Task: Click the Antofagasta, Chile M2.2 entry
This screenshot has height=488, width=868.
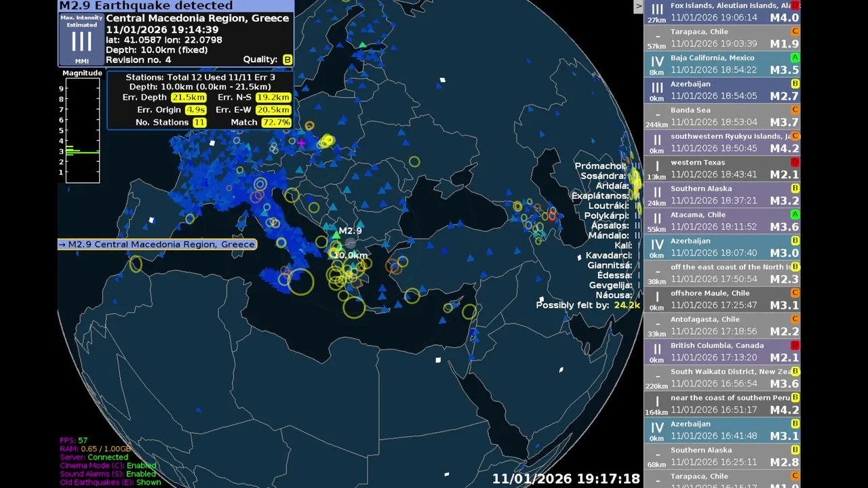Action: 722,326
